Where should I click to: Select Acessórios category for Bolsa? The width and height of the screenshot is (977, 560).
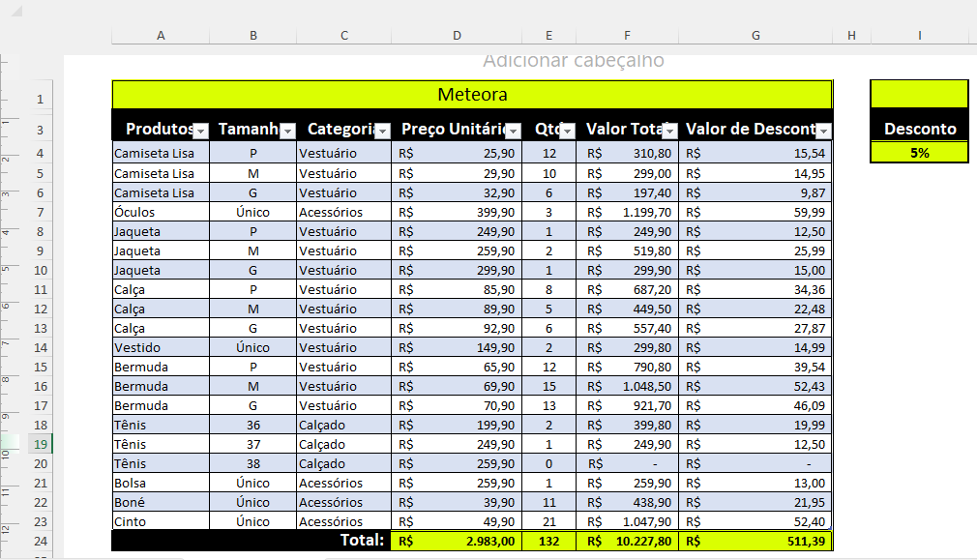(x=344, y=483)
